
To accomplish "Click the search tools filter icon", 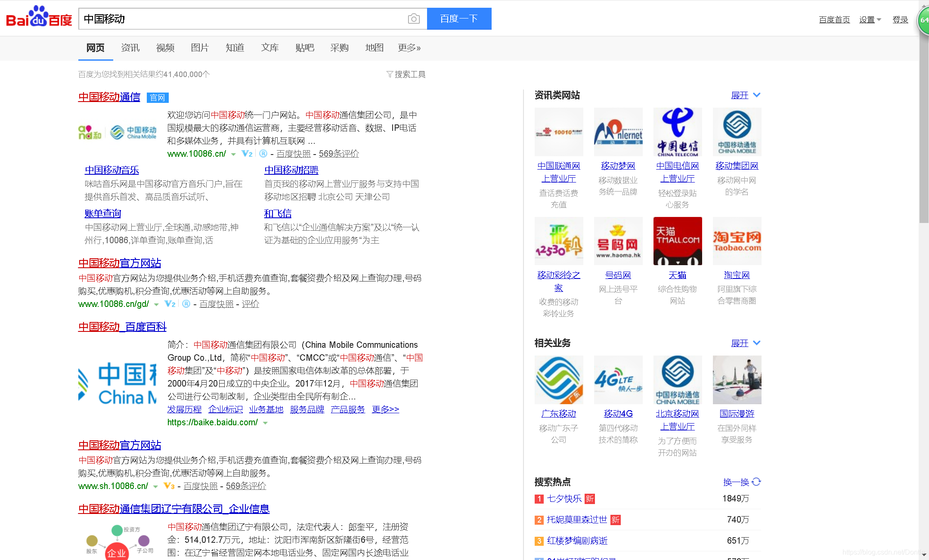I will coord(390,74).
